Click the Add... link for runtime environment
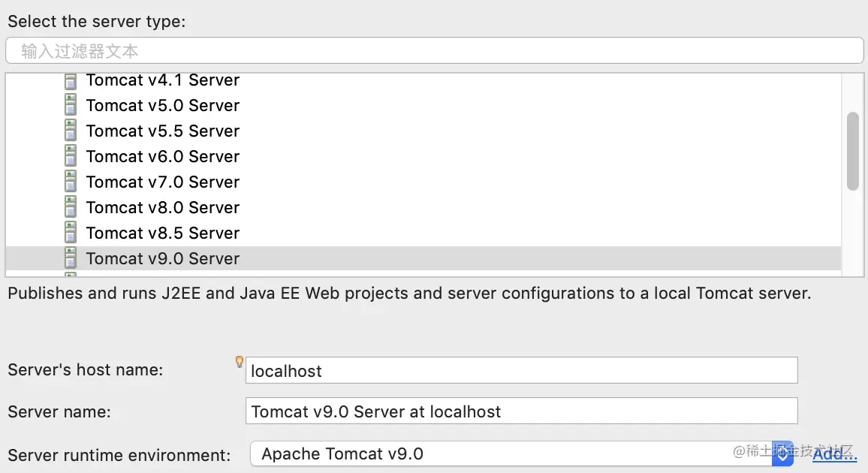The image size is (868, 473). 833,453
